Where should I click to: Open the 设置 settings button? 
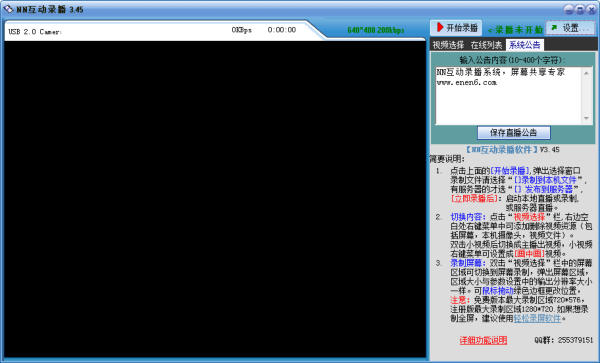[x=570, y=28]
